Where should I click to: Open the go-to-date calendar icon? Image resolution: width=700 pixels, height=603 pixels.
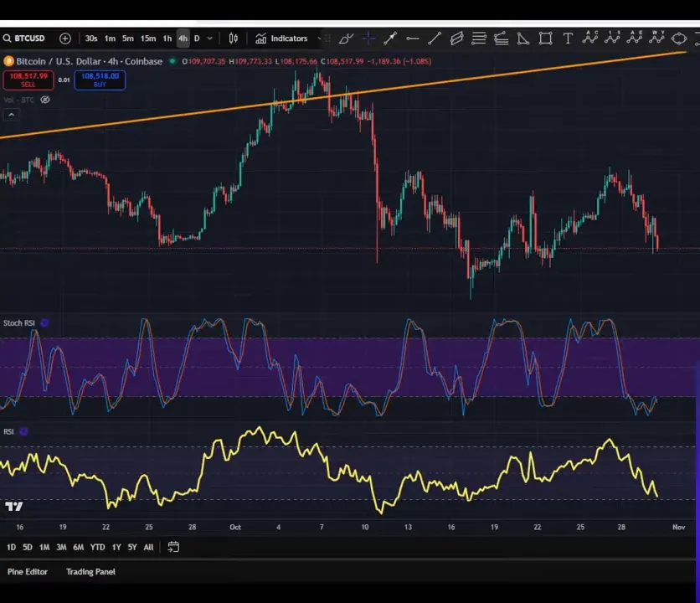tap(173, 546)
